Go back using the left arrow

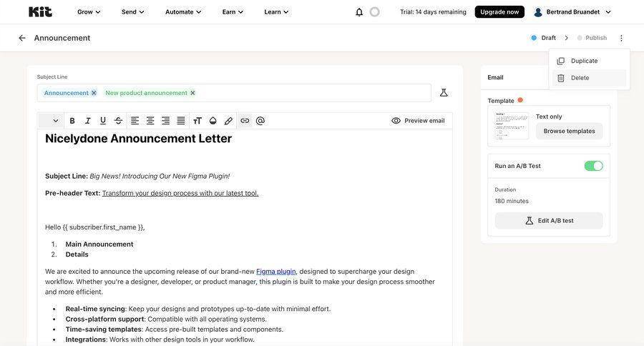click(x=22, y=38)
